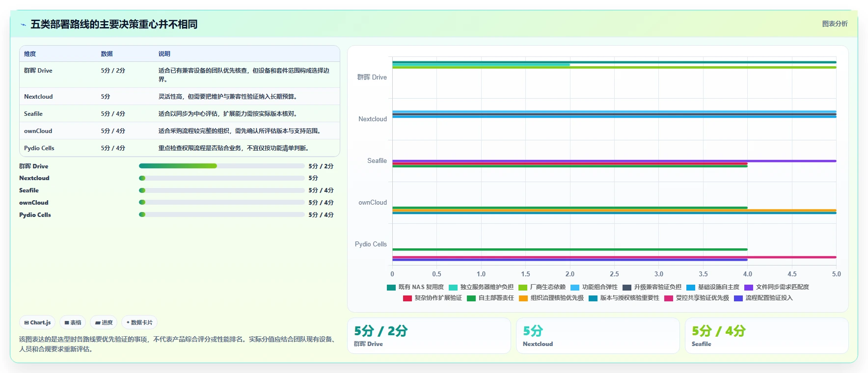The image size is (868, 373).
Task: Click the 群晖 Drive progress bar
Action: coord(222,166)
